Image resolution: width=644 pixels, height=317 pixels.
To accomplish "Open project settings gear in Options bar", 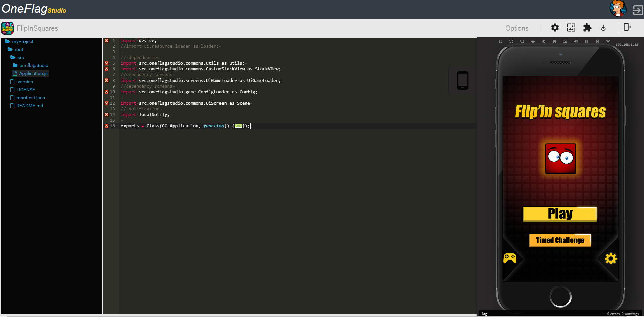I will (x=555, y=28).
